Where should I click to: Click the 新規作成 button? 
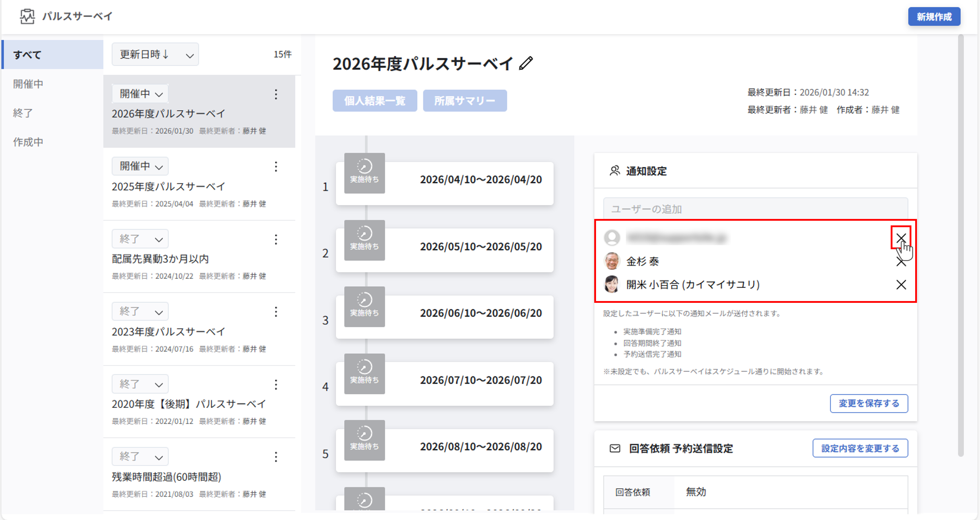click(x=934, y=16)
